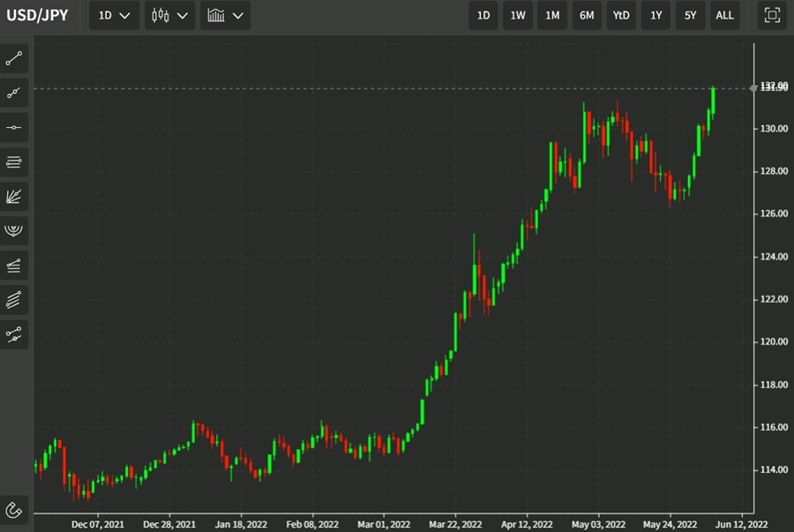Click the 122.00 price axis label
The image size is (794, 532).
[x=774, y=299]
